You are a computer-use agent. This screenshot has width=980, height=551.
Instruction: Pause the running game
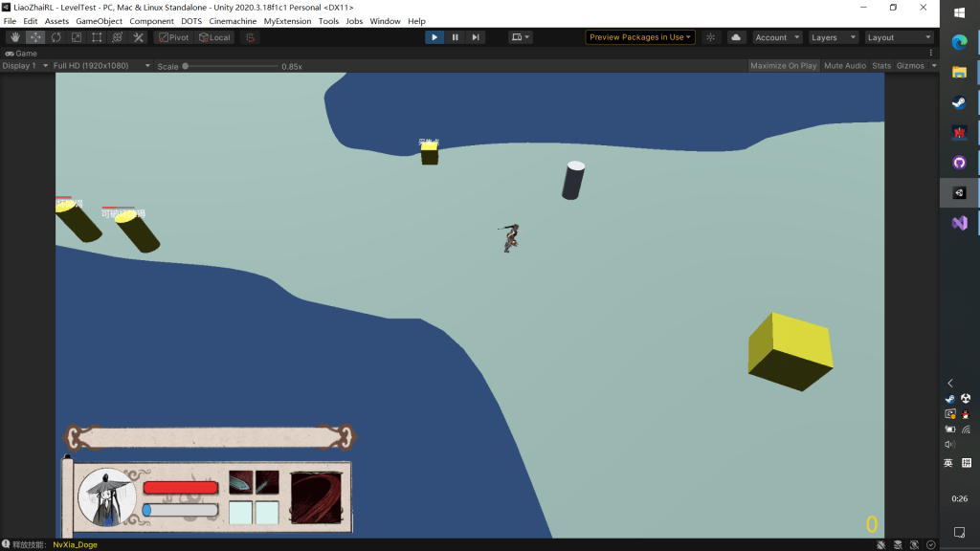455,37
